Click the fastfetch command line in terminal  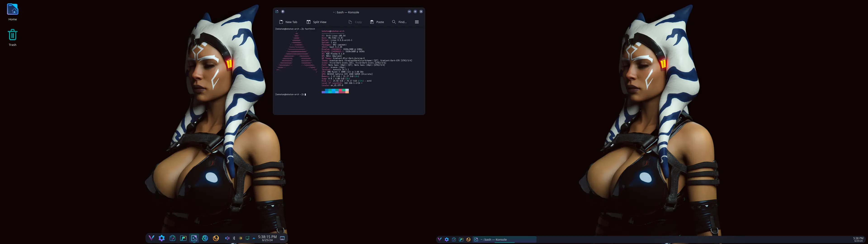[295, 29]
